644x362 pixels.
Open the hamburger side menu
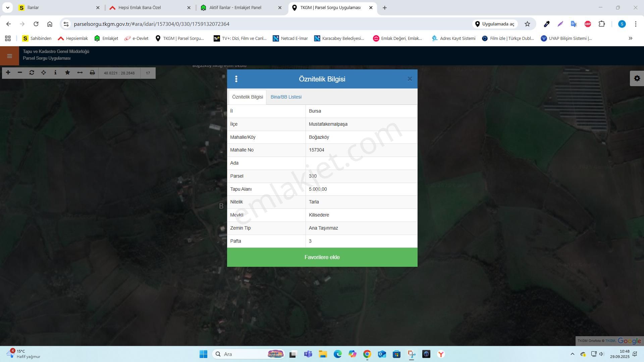point(9,56)
